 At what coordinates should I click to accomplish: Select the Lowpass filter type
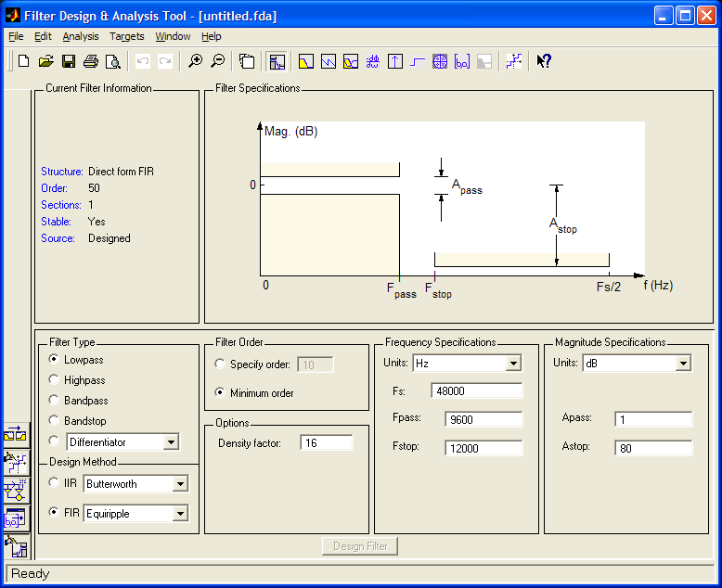coord(54,359)
